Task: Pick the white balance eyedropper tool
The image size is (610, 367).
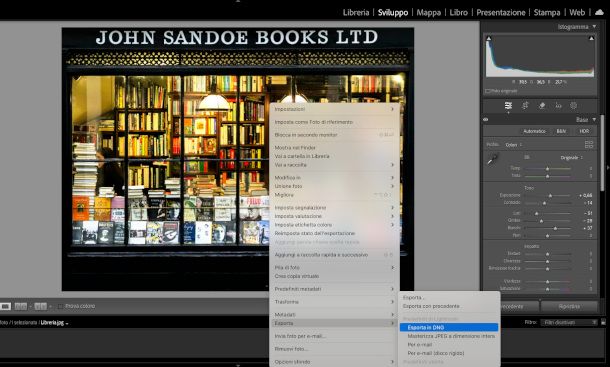Action: (492, 159)
